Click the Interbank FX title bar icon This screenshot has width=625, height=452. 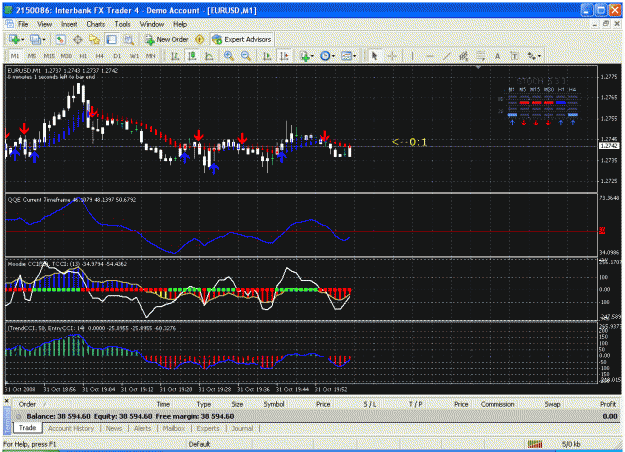9,10
